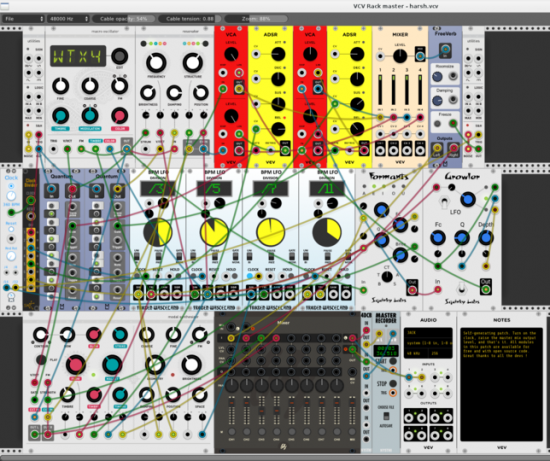The image size is (550, 461).
Task: Click the BRIGHTNESS knob on the resonator
Action: [148, 93]
